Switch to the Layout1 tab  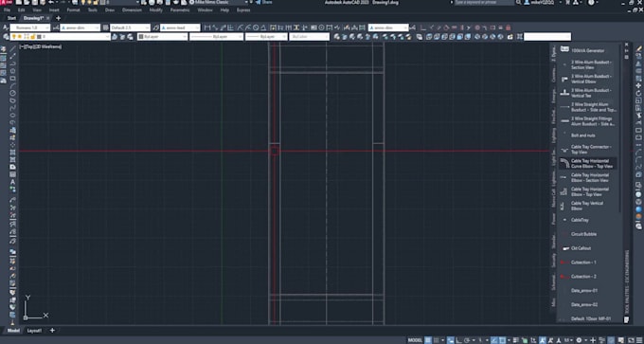tap(34, 331)
